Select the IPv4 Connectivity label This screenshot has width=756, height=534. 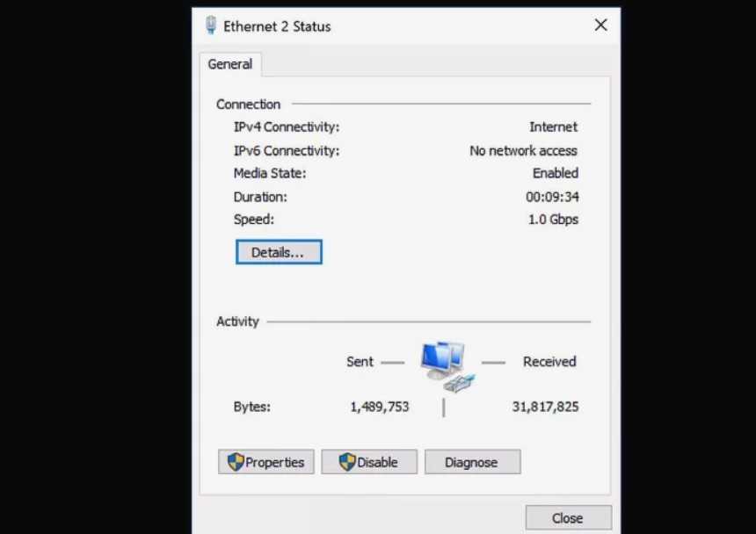click(286, 127)
